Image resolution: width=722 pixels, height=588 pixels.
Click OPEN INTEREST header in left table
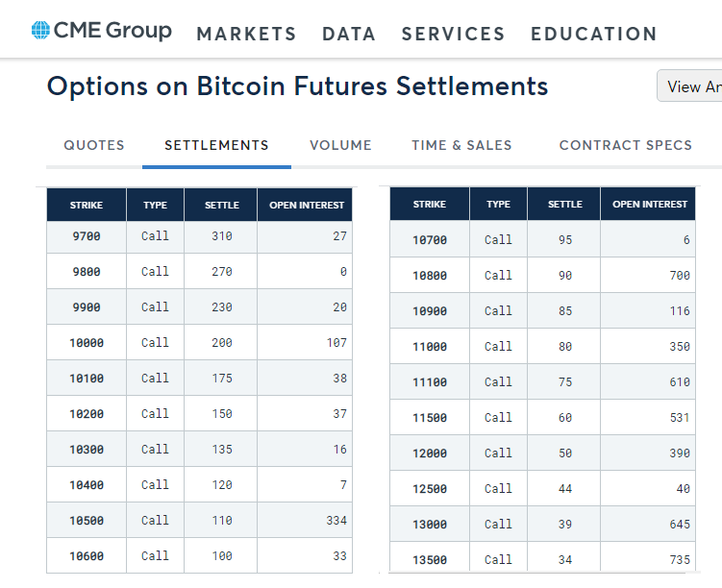(307, 206)
